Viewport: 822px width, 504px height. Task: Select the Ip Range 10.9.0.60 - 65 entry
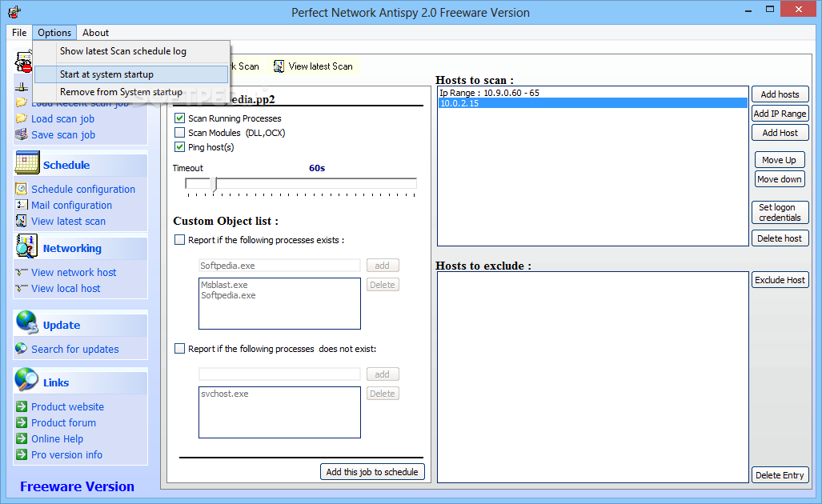(593, 93)
